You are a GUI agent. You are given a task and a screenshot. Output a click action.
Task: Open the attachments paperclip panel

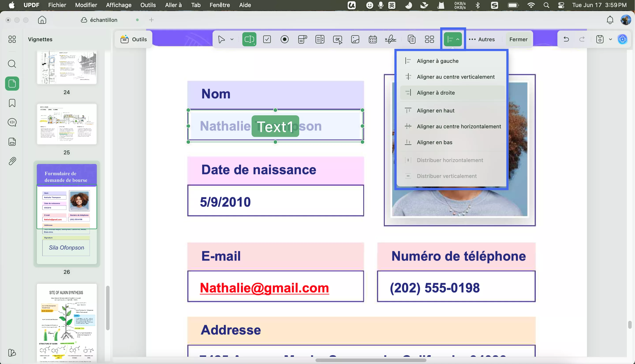(x=12, y=161)
